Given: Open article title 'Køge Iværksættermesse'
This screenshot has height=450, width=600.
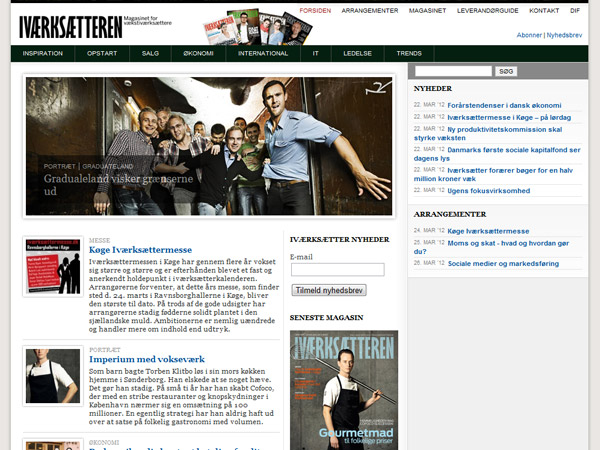Looking at the screenshot, I should 140,250.
